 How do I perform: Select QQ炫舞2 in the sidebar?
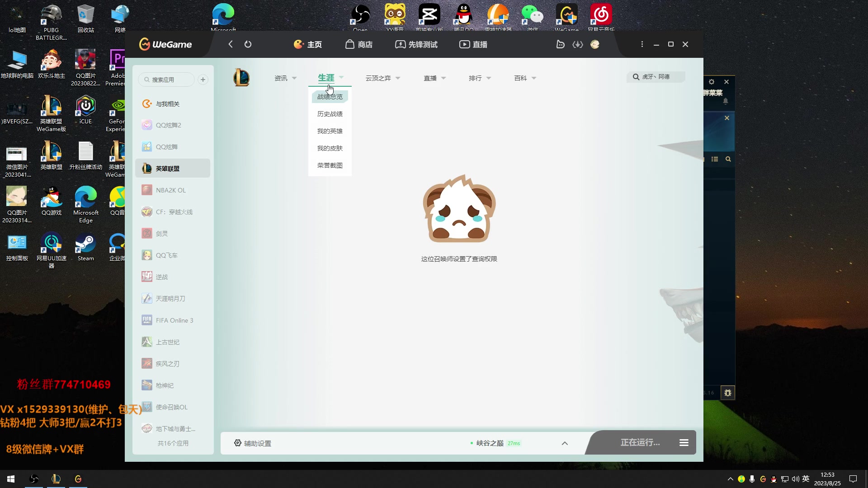pos(173,125)
